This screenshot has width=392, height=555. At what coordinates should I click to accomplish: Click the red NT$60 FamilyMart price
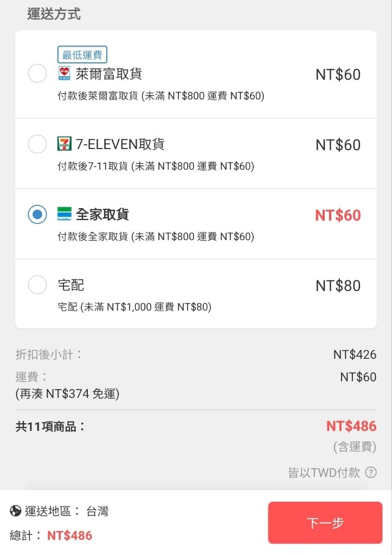click(x=338, y=215)
